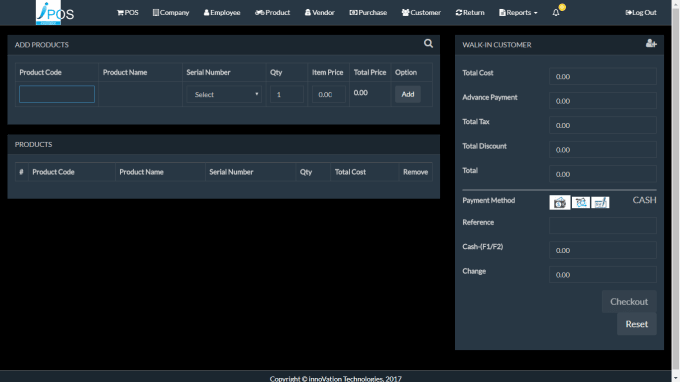Click the Reference input field

[x=603, y=226]
